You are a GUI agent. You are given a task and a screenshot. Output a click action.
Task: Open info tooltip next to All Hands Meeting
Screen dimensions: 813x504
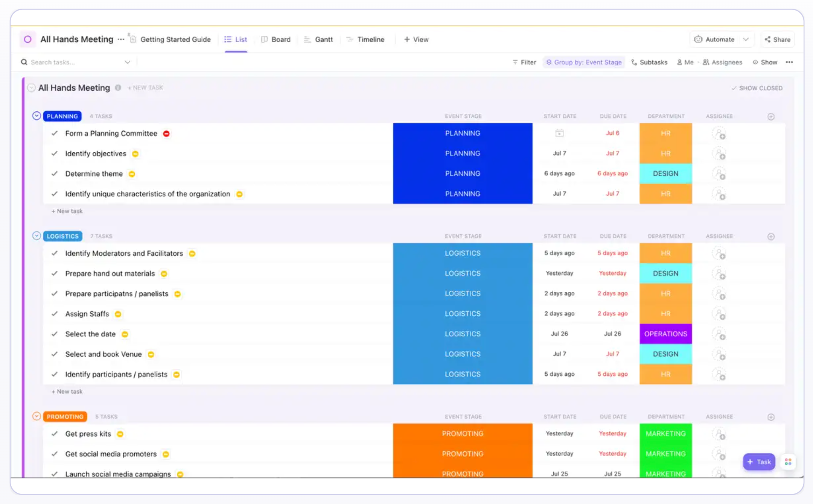119,88
